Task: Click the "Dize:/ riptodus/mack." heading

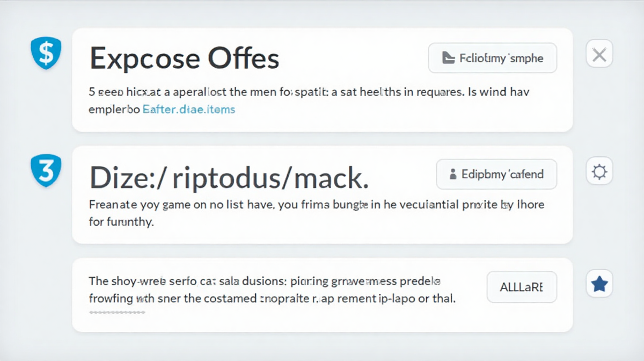Action: 229,178
